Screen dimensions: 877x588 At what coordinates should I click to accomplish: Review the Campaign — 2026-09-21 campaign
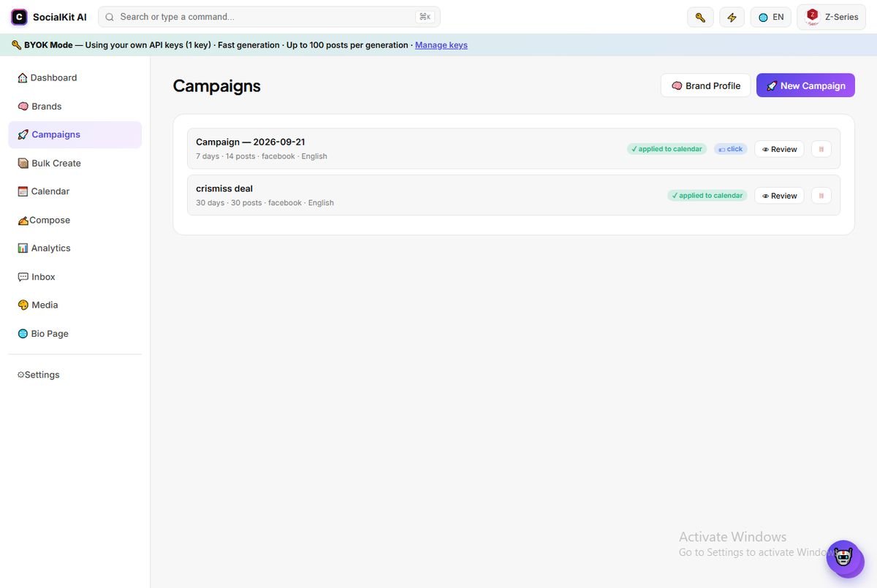[779, 149]
